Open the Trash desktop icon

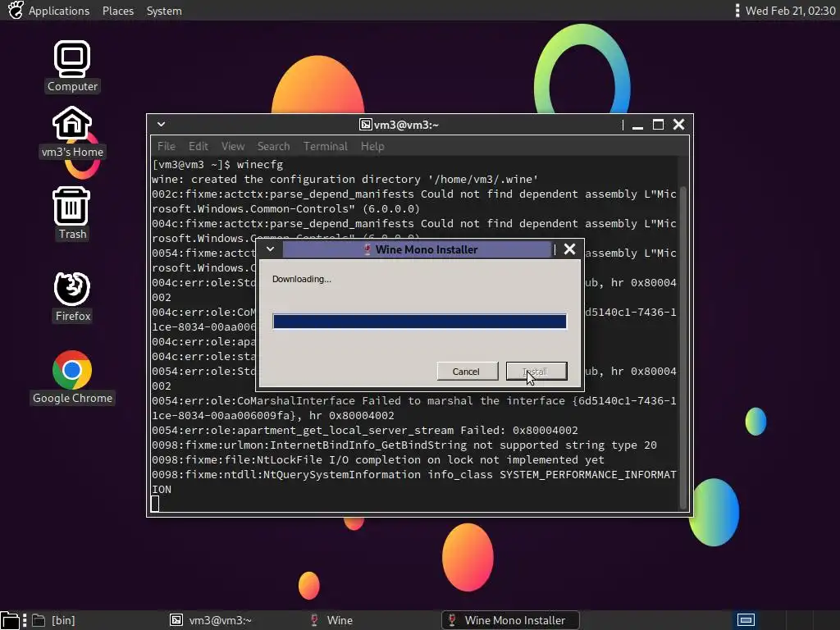pos(72,213)
